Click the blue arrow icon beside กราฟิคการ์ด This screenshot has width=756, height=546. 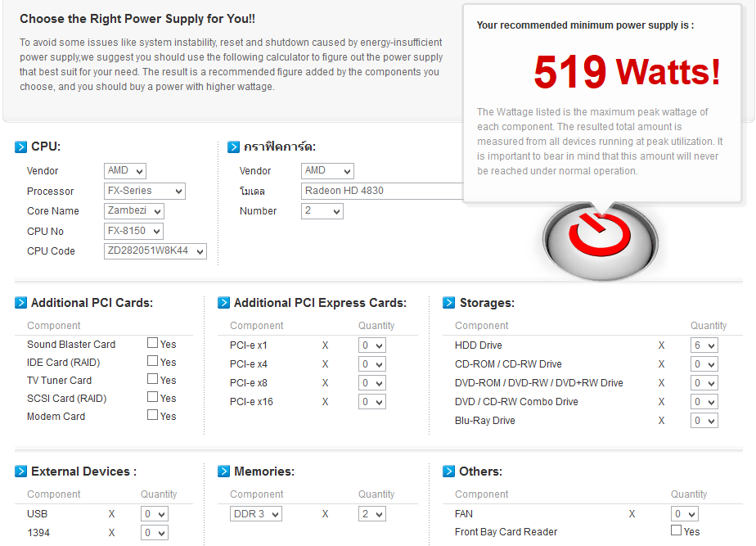233,147
